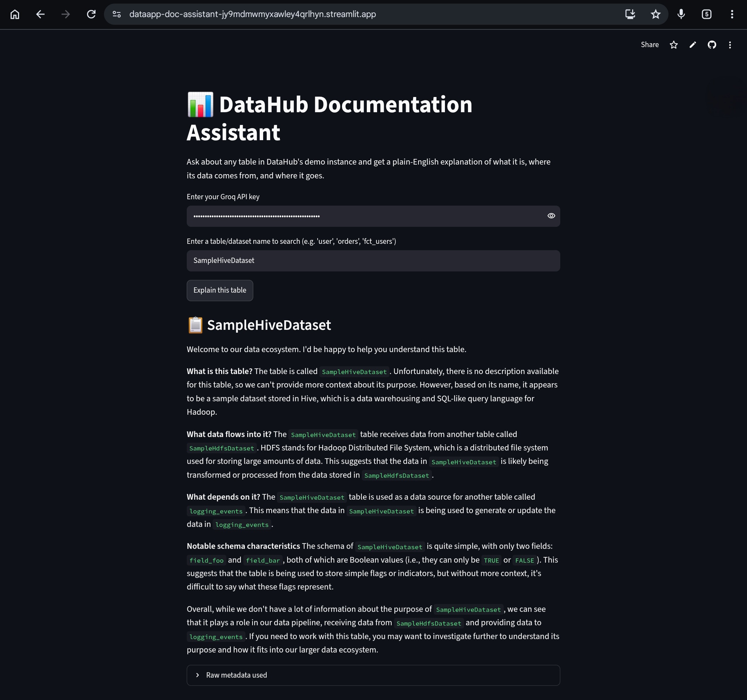Go back using the browser back arrow

pyautogui.click(x=40, y=14)
